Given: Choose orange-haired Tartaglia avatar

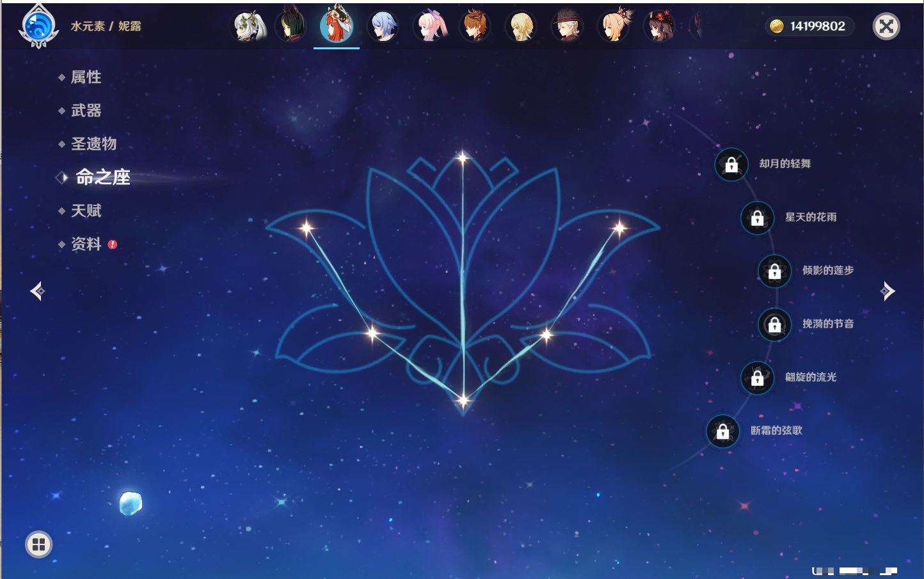Looking at the screenshot, I should pyautogui.click(x=475, y=26).
